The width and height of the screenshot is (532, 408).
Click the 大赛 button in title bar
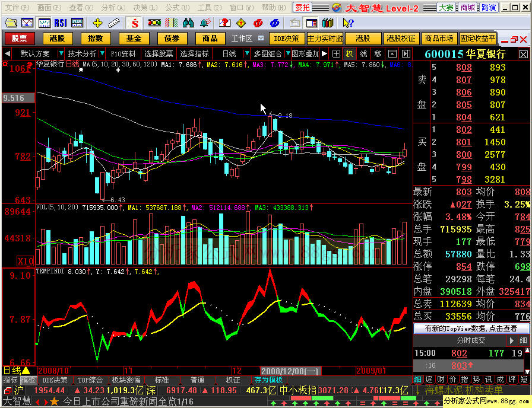click(445, 8)
